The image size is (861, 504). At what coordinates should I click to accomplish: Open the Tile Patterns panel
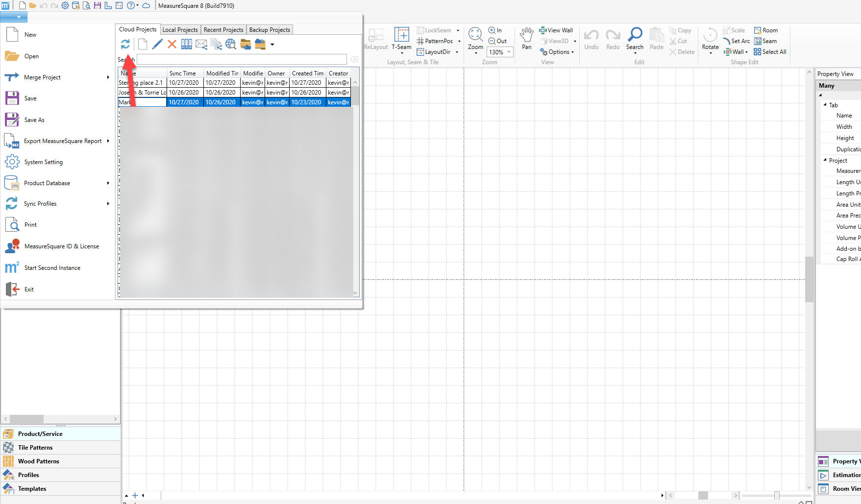pos(61,448)
